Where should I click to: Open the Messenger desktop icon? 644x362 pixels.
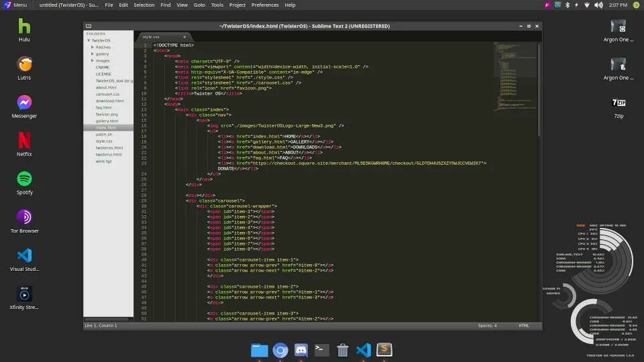click(24, 107)
